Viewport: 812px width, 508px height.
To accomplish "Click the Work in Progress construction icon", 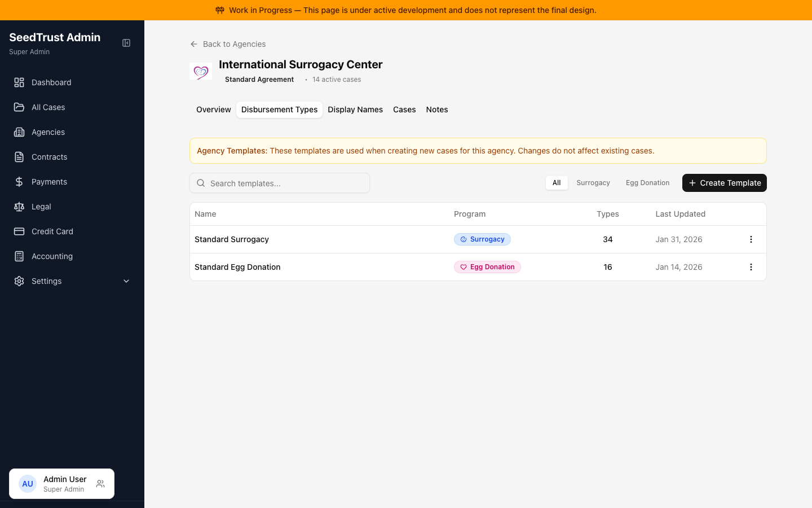I will [x=220, y=10].
